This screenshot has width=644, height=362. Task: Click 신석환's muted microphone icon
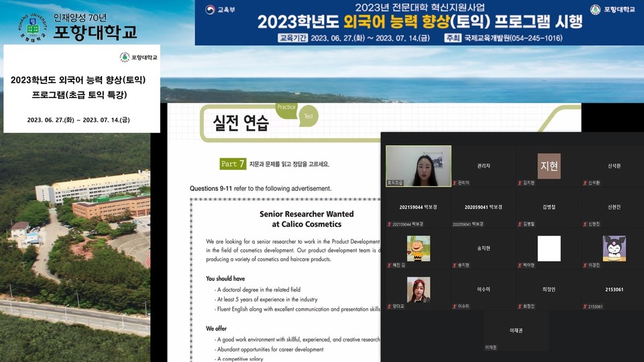pyautogui.click(x=586, y=183)
